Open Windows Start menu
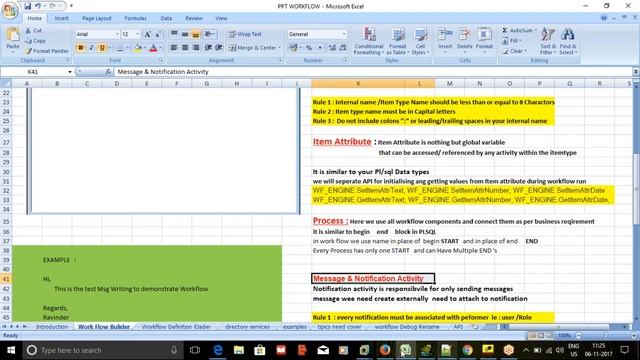 [11, 350]
